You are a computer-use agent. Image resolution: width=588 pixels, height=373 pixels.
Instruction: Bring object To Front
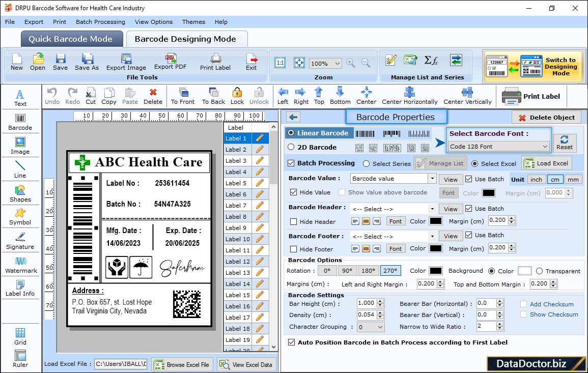coord(183,96)
